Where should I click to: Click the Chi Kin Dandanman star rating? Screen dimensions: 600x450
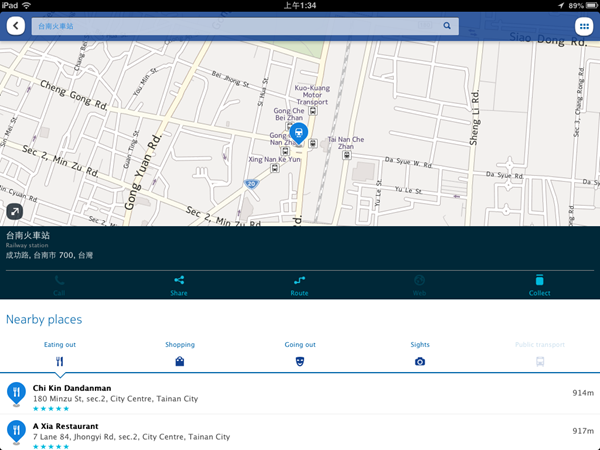click(51, 409)
